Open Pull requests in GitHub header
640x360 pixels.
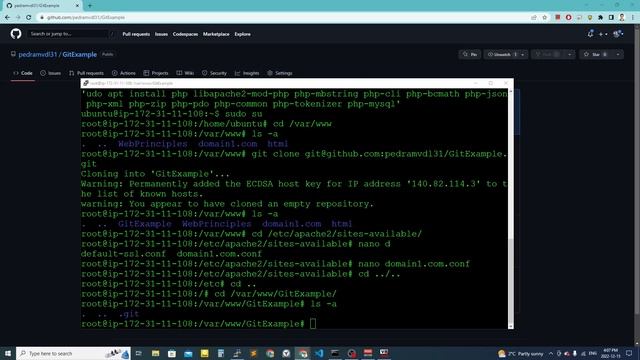[x=136, y=34]
